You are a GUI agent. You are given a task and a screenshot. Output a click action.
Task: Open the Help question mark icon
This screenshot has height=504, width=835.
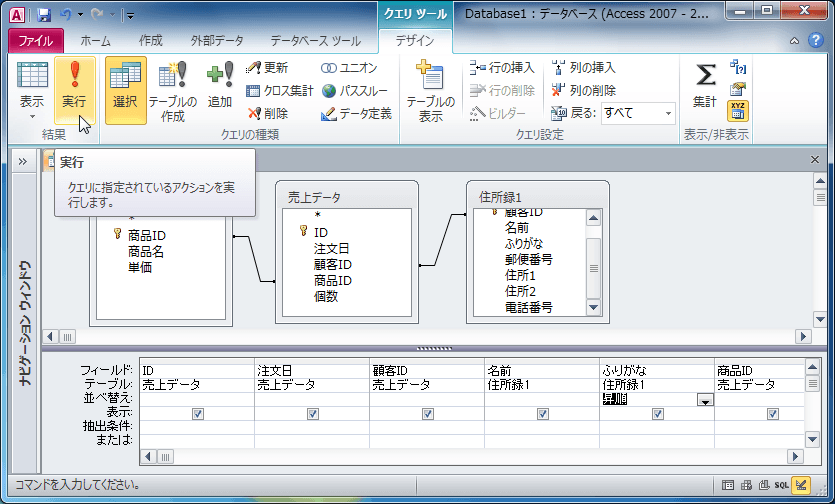(x=815, y=40)
